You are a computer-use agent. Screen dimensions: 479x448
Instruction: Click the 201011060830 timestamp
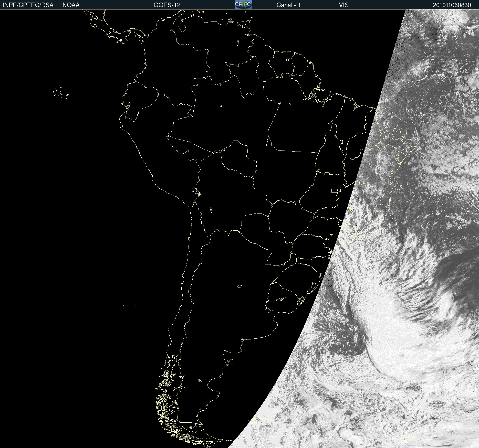(452, 5)
